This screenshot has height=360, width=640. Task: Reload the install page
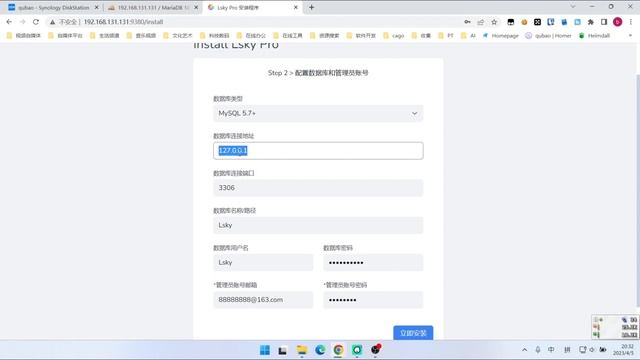tap(36, 22)
